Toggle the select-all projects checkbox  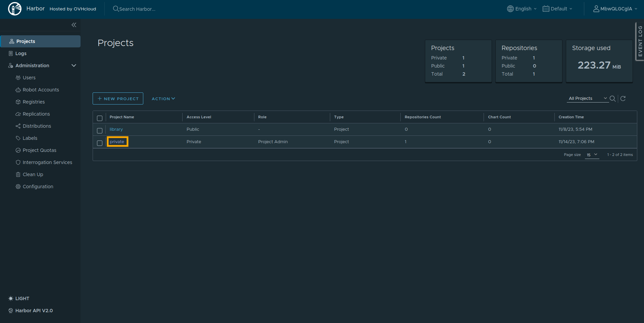click(100, 118)
